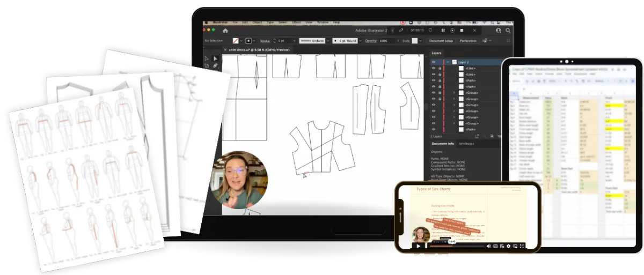Open the Layers panel tab

pyautogui.click(x=436, y=53)
